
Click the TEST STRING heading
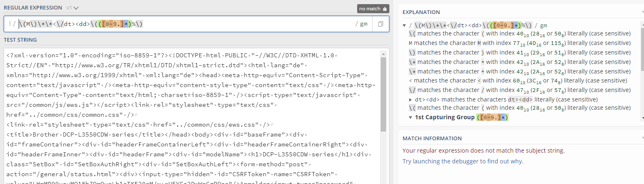click(x=20, y=40)
